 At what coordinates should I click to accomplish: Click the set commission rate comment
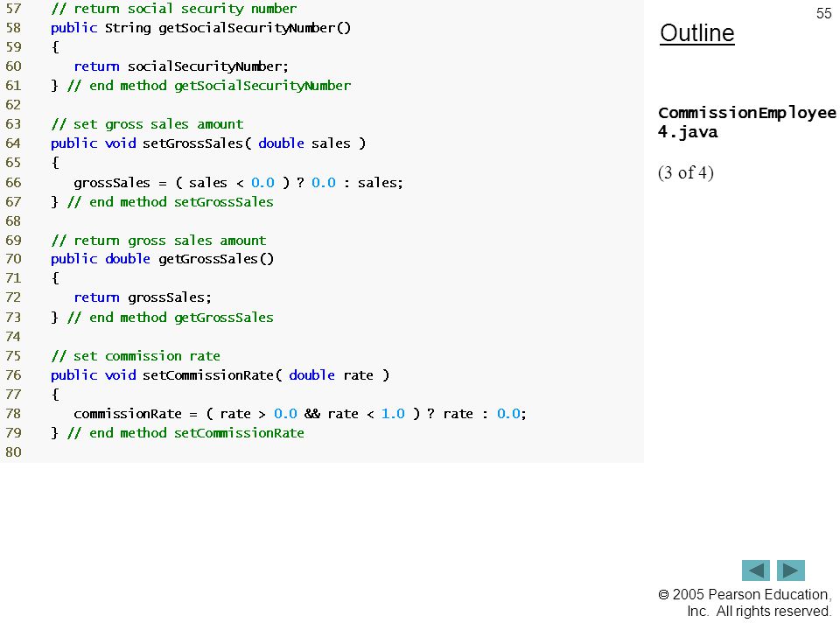(136, 356)
